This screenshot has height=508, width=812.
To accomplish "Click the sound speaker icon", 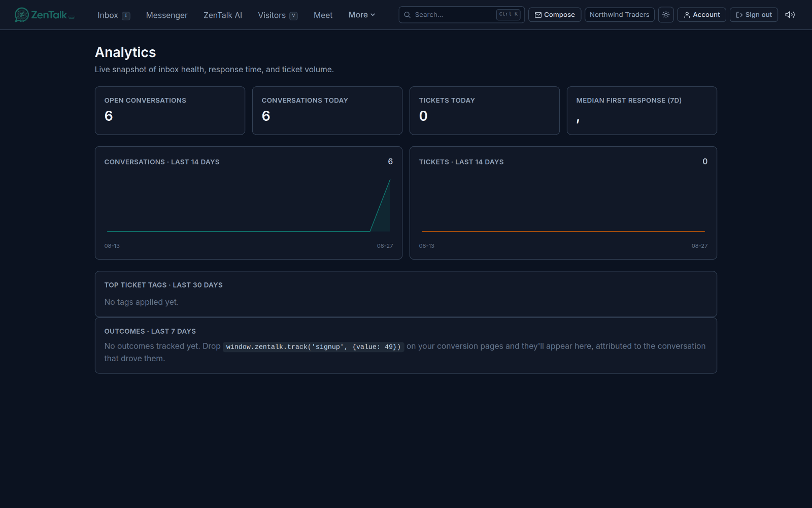I will 790,15.
